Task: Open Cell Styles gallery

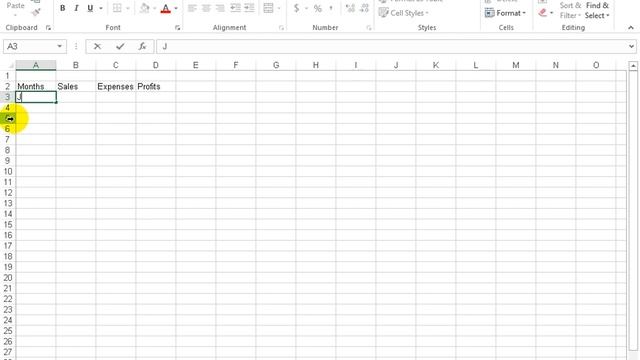Action: coord(404,13)
